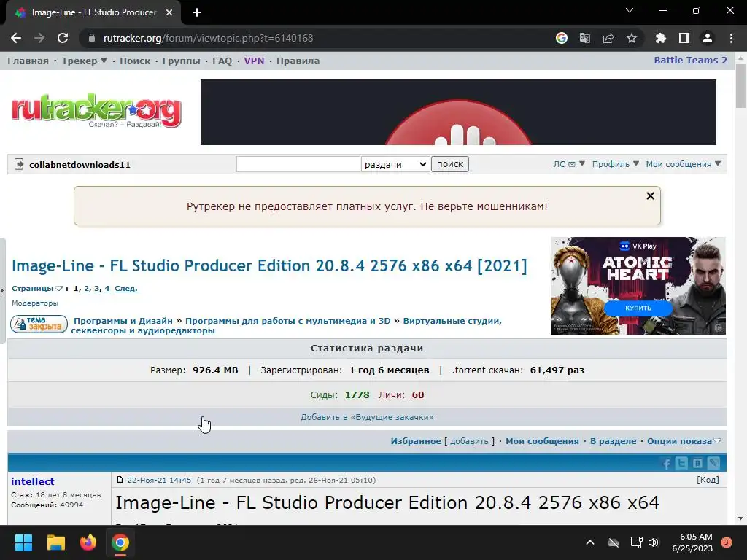Open the Image-Line FL Studio topic title link
This screenshot has width=747, height=560.
(270, 265)
